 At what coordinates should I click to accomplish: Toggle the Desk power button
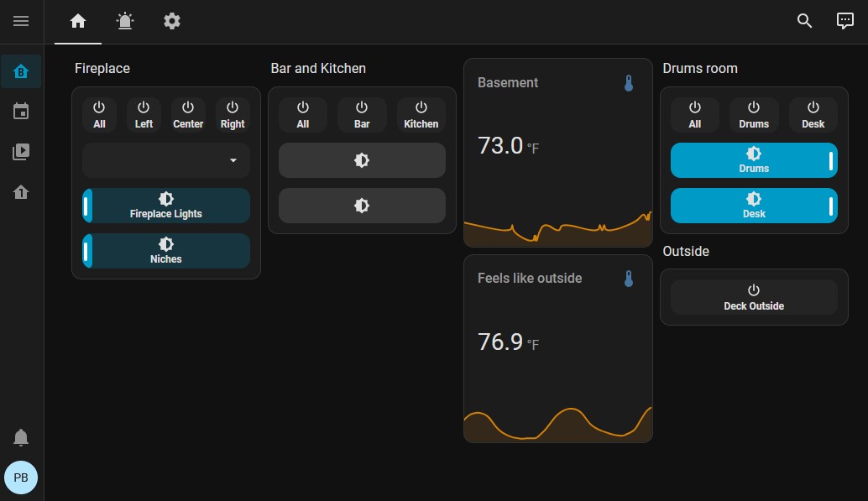tap(813, 115)
